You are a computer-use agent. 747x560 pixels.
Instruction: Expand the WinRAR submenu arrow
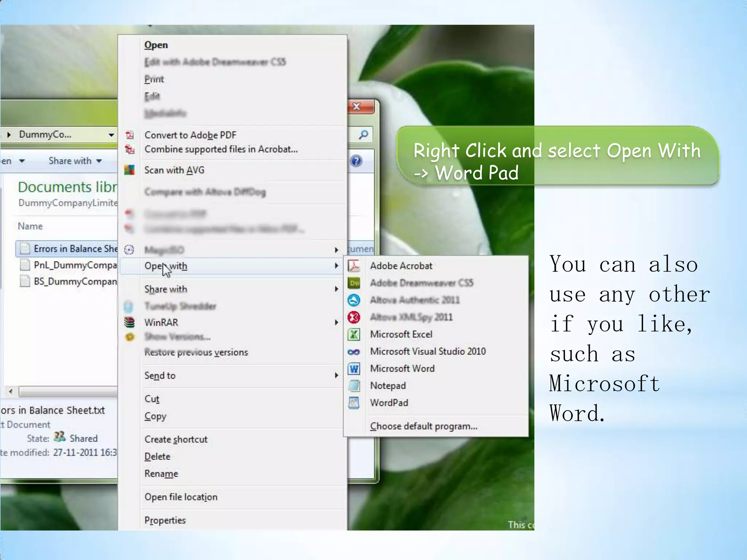coord(336,323)
